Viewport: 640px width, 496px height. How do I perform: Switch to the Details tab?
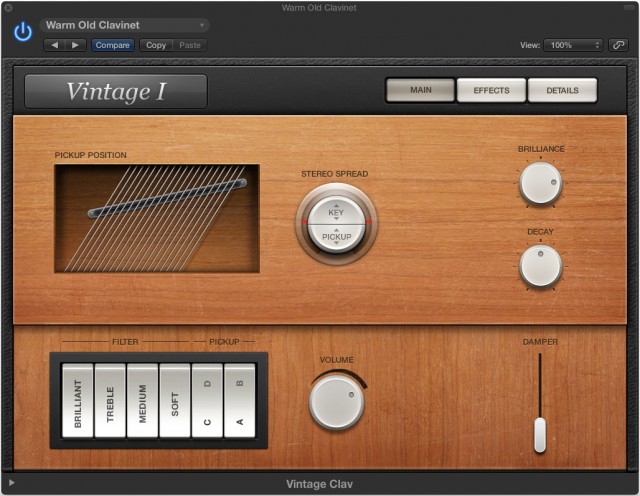[x=562, y=90]
